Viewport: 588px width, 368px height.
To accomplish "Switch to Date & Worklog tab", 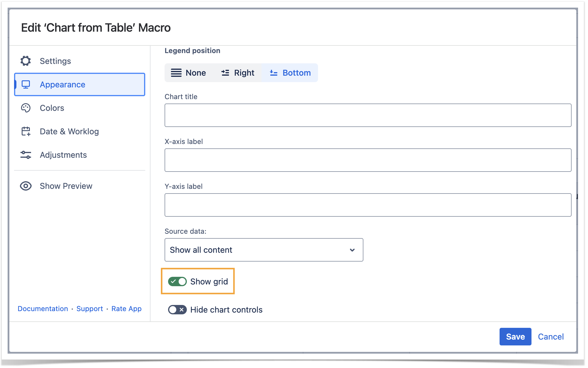I will point(69,131).
